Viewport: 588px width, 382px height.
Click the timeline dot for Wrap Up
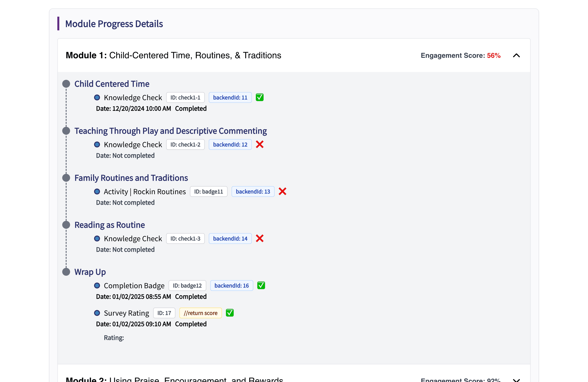point(66,272)
